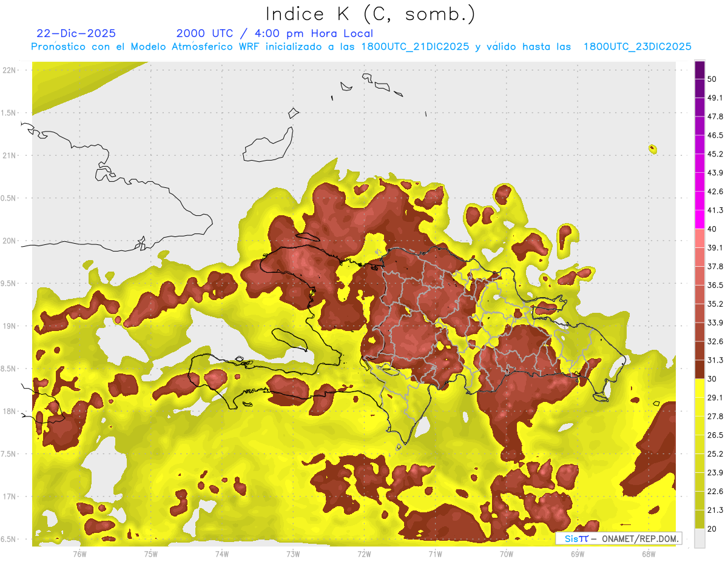The height and width of the screenshot is (562, 728).
Task: Click the '21N' latitude axis label
Action: 9,155
